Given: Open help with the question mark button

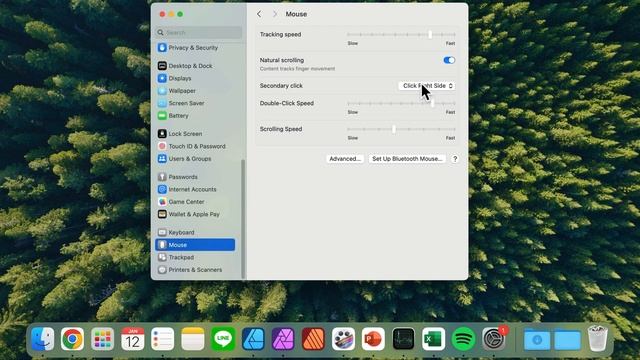Looking at the screenshot, I should pyautogui.click(x=455, y=159).
